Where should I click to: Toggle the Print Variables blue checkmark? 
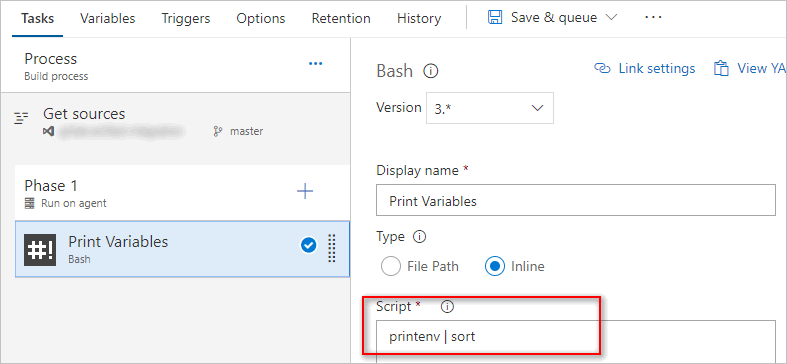(308, 246)
